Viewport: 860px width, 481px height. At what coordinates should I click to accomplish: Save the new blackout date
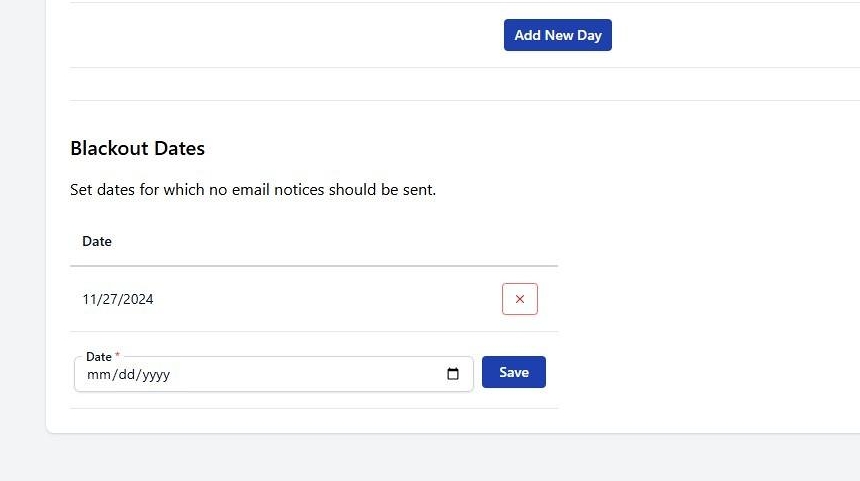click(513, 372)
